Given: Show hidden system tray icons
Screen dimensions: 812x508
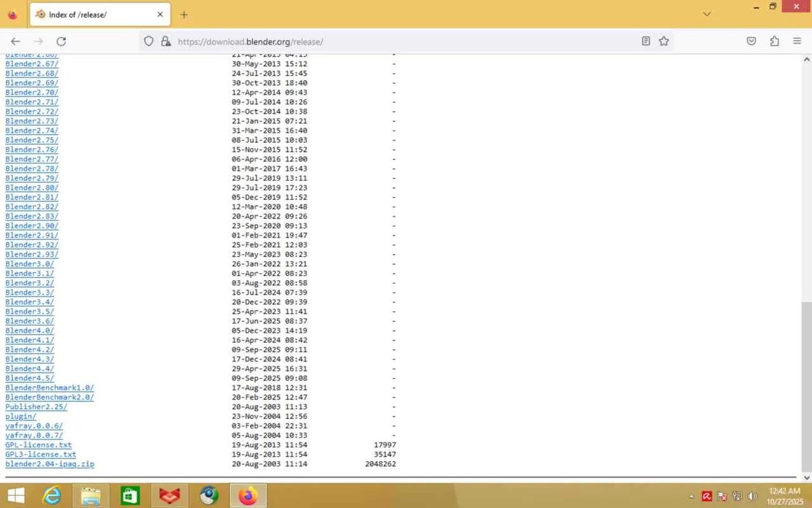Looking at the screenshot, I should point(691,497).
